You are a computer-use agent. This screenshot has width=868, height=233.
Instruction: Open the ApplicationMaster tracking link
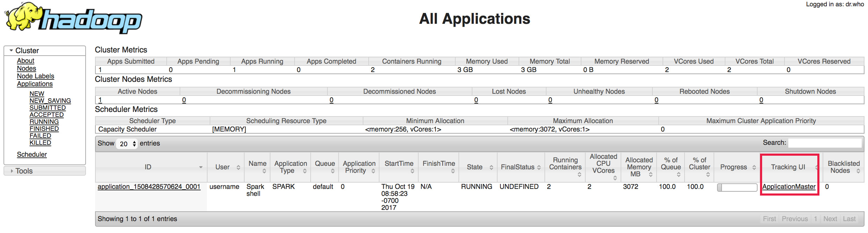pyautogui.click(x=789, y=187)
